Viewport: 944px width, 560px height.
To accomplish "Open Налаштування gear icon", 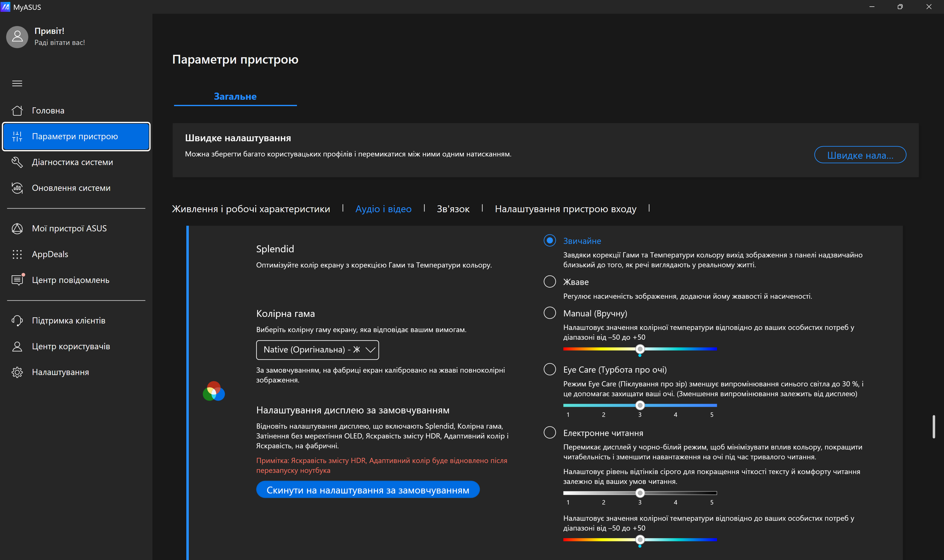I will tap(17, 372).
